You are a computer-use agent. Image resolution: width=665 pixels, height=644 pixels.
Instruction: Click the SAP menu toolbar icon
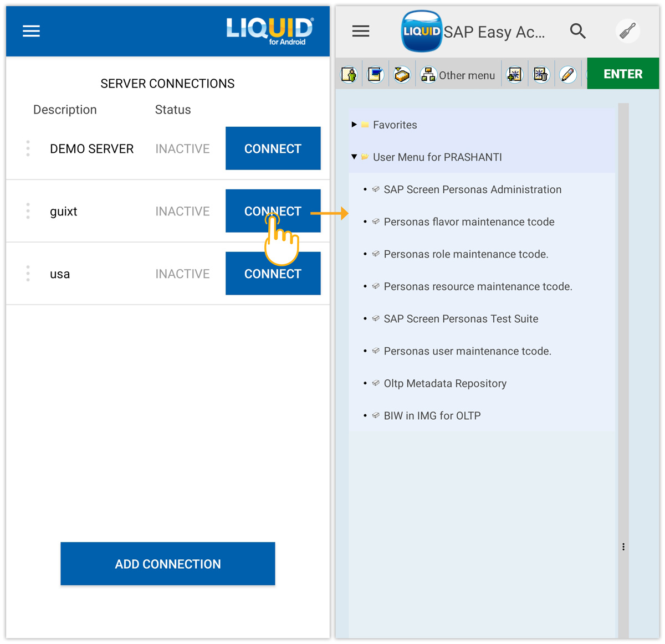coord(376,74)
